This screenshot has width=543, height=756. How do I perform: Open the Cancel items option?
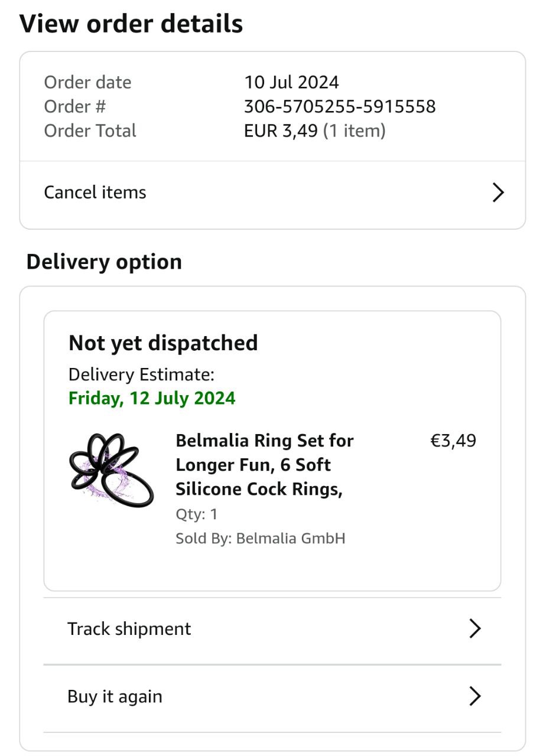[95, 193]
